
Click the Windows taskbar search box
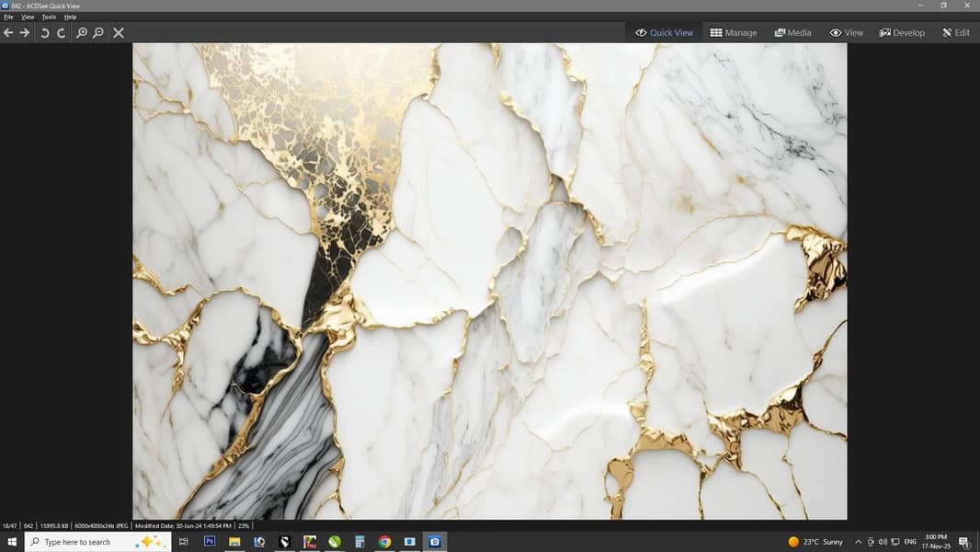pyautogui.click(x=97, y=542)
